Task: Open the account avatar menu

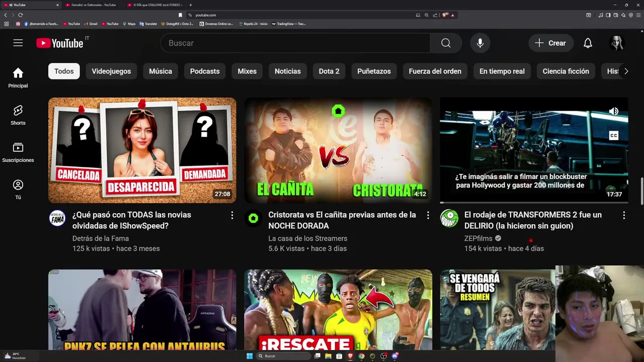Action: tap(617, 43)
